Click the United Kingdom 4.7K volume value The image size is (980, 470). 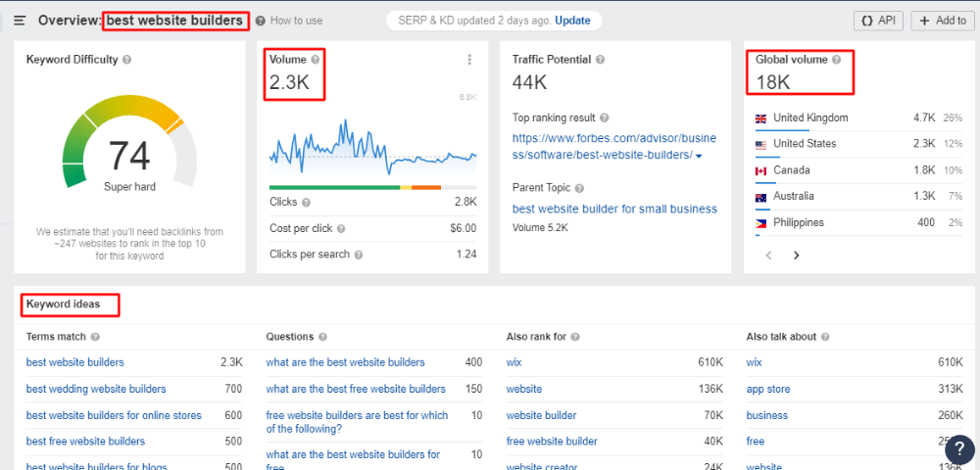[924, 117]
